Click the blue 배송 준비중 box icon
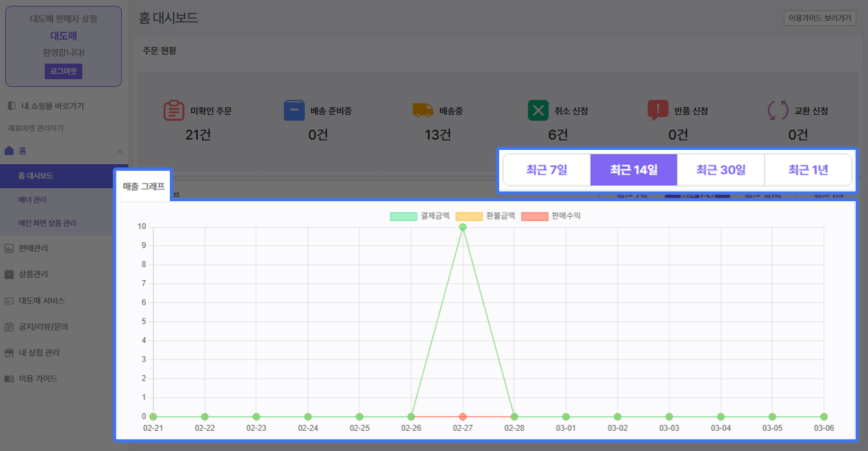 pos(294,110)
